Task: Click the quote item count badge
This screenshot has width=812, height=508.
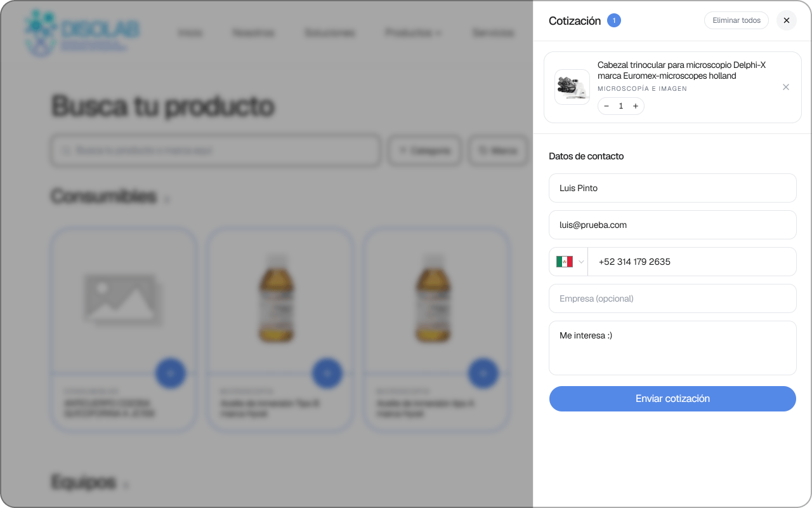Action: coord(614,20)
